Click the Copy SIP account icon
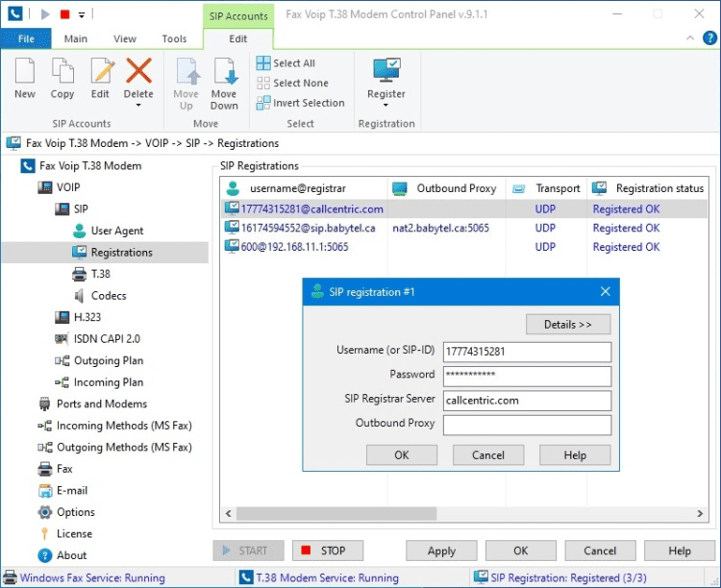721x588 pixels. tap(62, 72)
